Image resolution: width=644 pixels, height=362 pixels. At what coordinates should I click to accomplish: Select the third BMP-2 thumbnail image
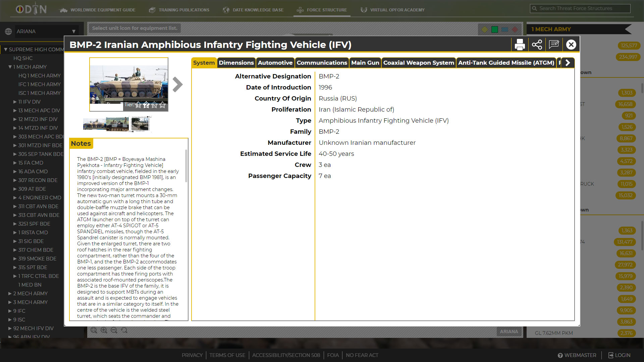coord(140,124)
